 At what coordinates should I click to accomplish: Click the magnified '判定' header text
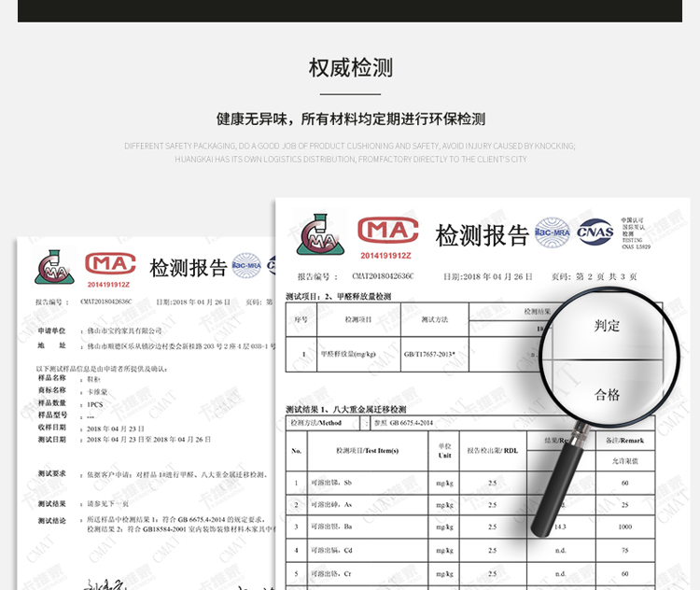(x=607, y=326)
